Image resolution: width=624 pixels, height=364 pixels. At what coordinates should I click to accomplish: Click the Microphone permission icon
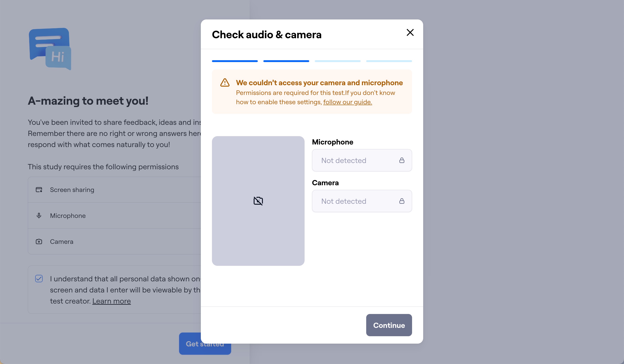(39, 215)
